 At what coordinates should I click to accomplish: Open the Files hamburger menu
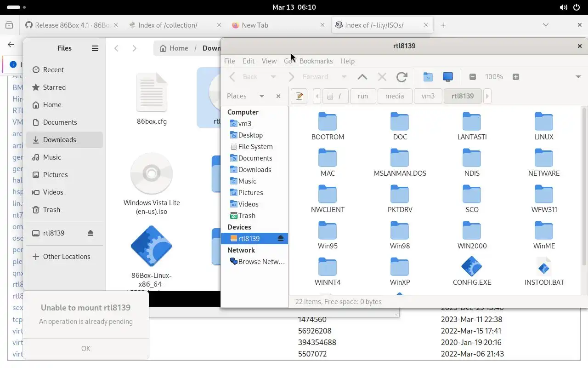pyautogui.click(x=95, y=48)
